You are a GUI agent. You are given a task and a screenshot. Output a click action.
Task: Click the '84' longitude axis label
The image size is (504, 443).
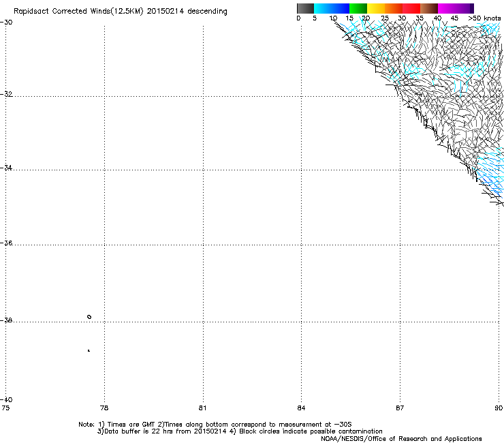click(x=301, y=408)
